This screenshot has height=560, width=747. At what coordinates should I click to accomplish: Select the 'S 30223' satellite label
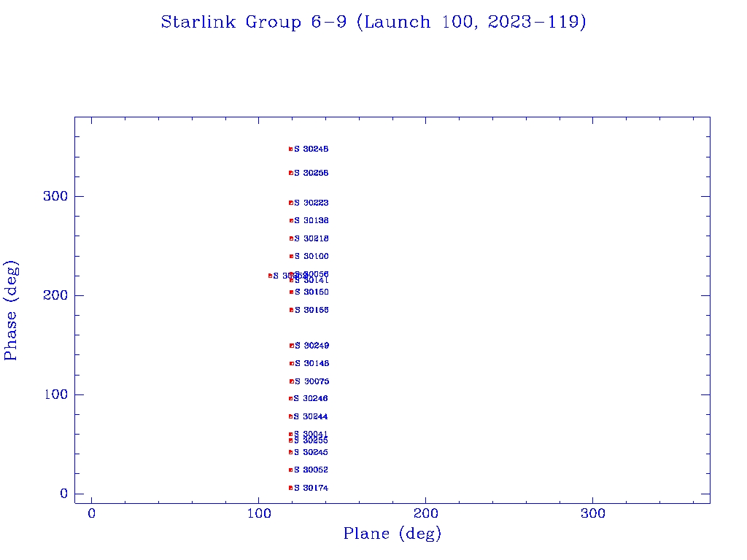311,203
